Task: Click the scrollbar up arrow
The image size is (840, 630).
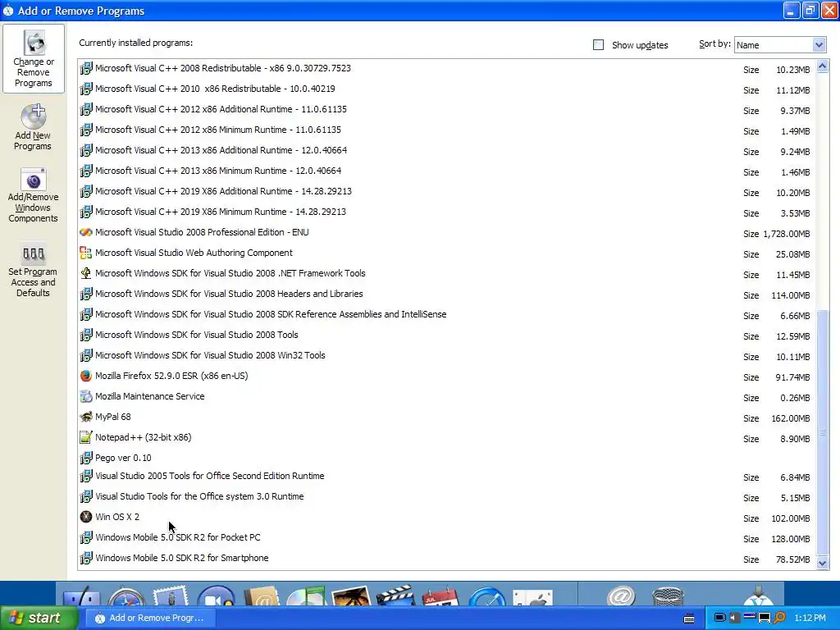Action: pyautogui.click(x=822, y=66)
